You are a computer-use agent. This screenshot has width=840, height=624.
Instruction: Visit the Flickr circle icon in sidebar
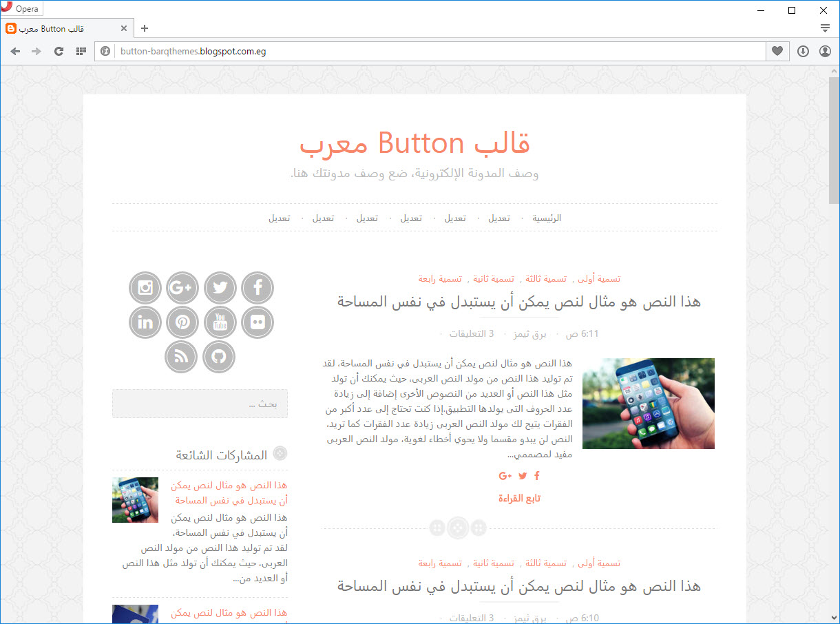pyautogui.click(x=258, y=322)
